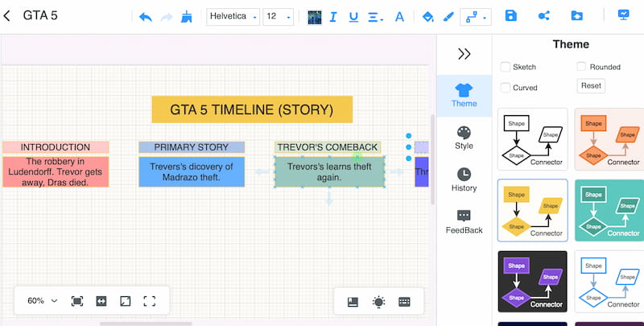Export the diagram via folder icon

point(576,15)
